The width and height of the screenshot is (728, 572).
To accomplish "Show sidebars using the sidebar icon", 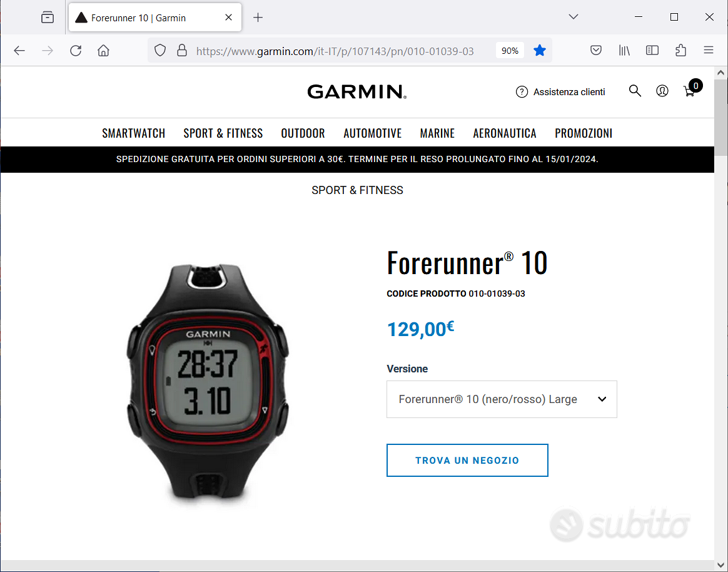I will pos(652,50).
